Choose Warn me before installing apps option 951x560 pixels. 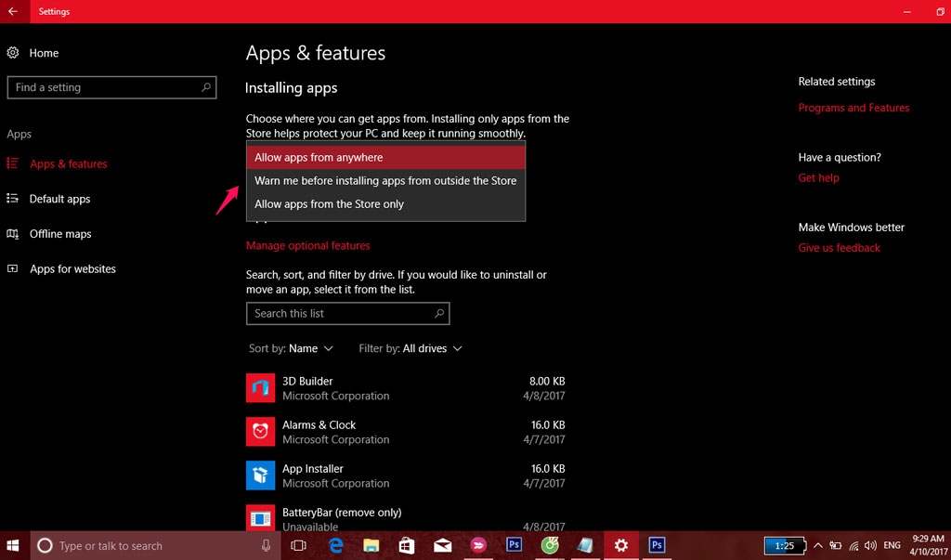385,181
